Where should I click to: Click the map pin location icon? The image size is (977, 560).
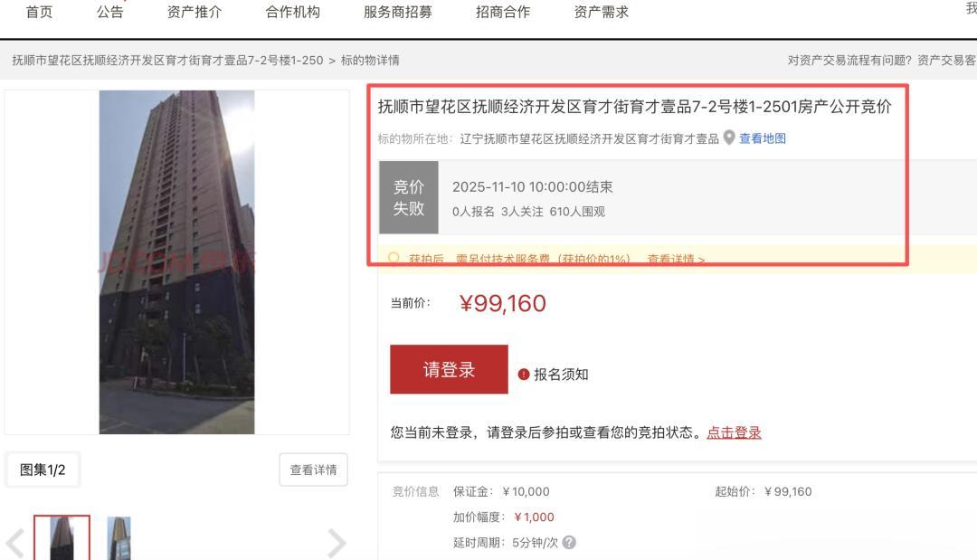click(729, 138)
